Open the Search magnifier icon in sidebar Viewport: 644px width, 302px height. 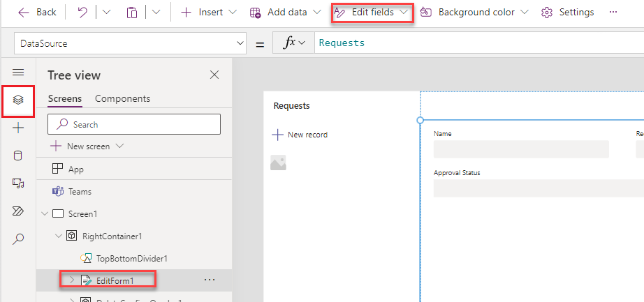18,239
